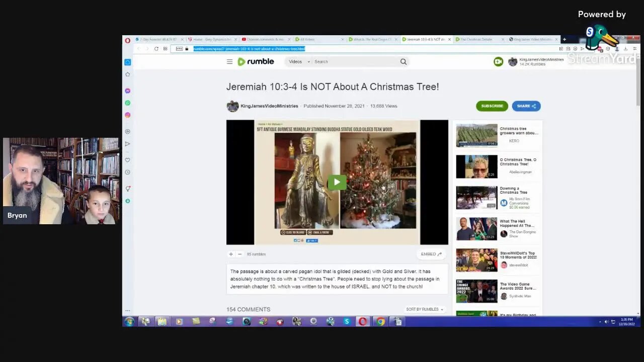The height and width of the screenshot is (362, 644).
Task: Open Instagram in the Opera sidebar
Action: tap(128, 115)
